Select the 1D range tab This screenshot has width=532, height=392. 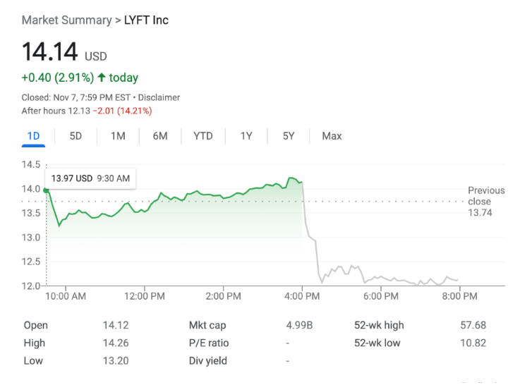33,136
